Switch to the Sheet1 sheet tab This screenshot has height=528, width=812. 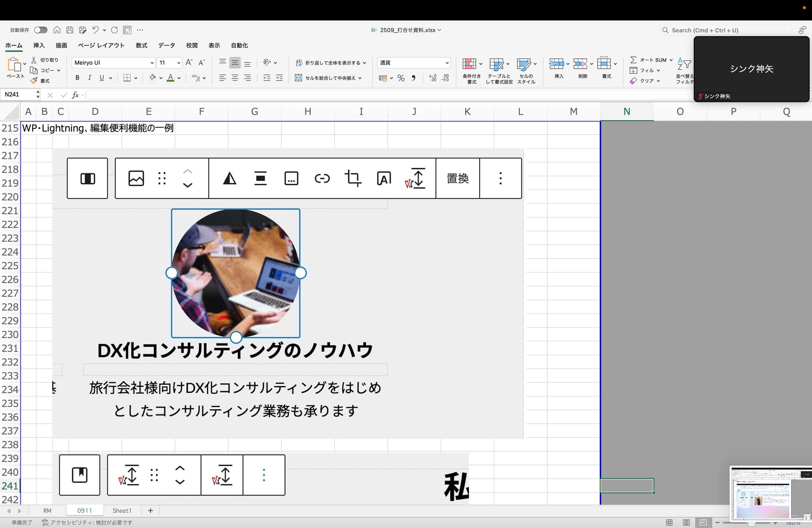122,511
